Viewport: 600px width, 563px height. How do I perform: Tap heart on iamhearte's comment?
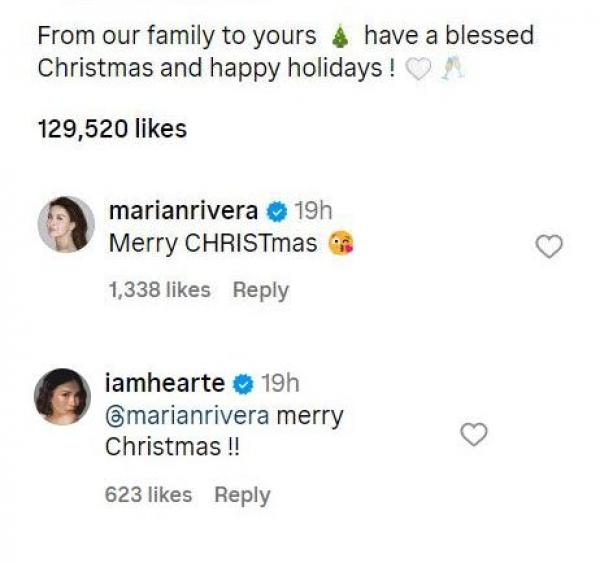pos(473,433)
